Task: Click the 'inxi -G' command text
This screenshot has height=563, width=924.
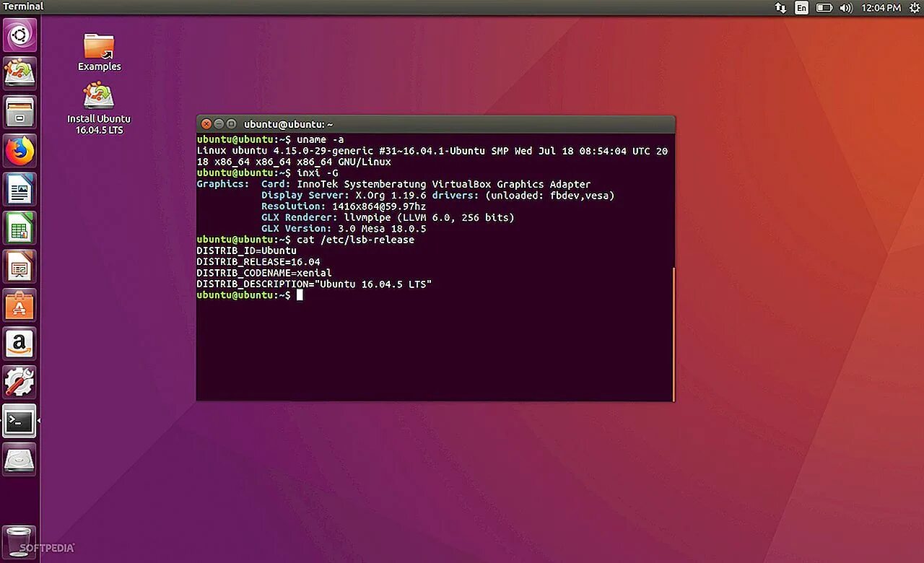Action: coord(318,173)
